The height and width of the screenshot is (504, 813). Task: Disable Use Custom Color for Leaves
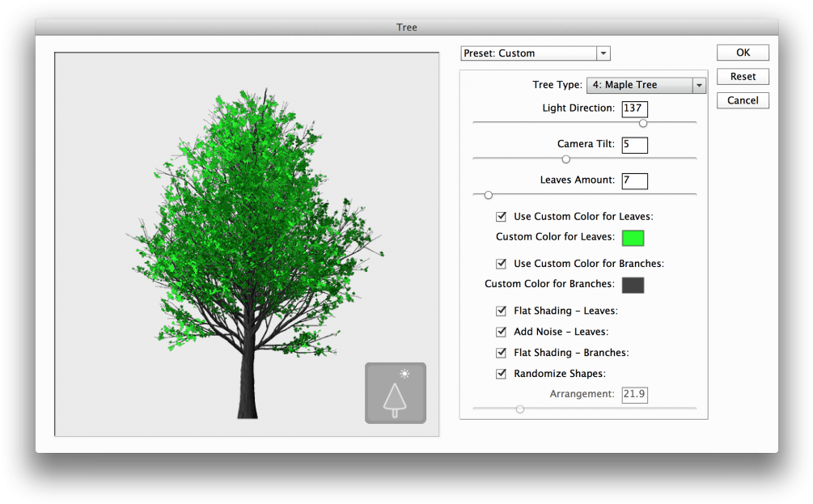(x=501, y=216)
